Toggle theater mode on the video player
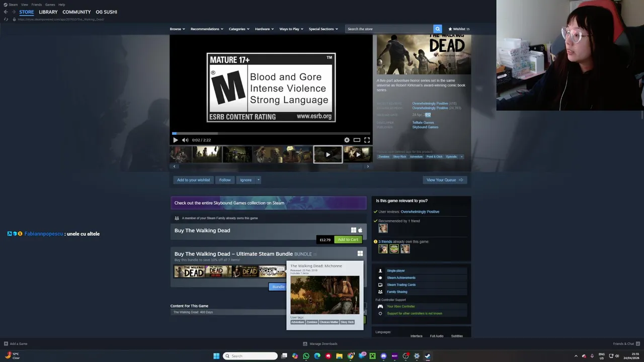The width and height of the screenshot is (644, 362). coord(357,140)
